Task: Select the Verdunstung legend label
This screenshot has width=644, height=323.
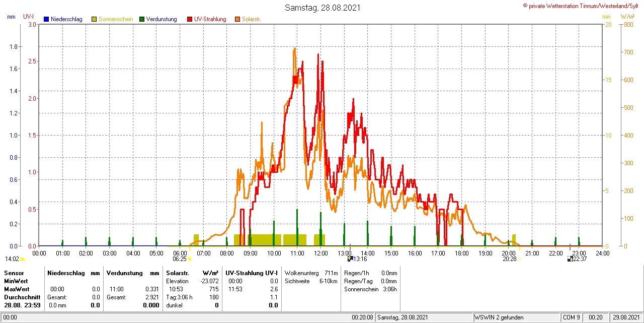Action: (162, 19)
